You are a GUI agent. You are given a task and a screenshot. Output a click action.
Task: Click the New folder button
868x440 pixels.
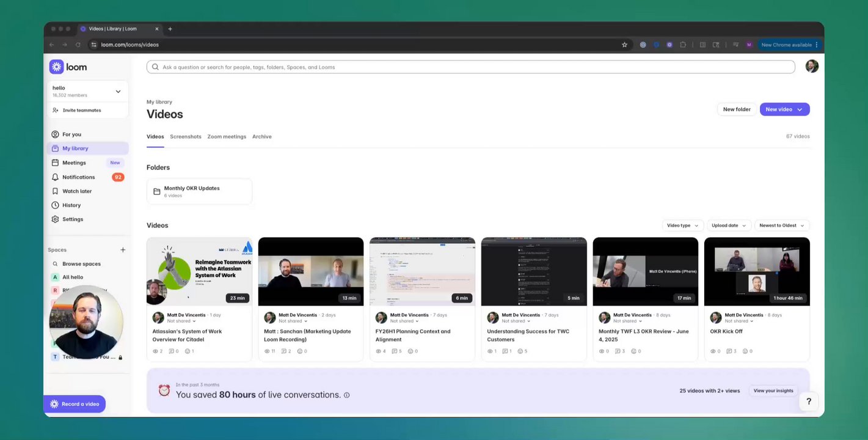tap(737, 109)
